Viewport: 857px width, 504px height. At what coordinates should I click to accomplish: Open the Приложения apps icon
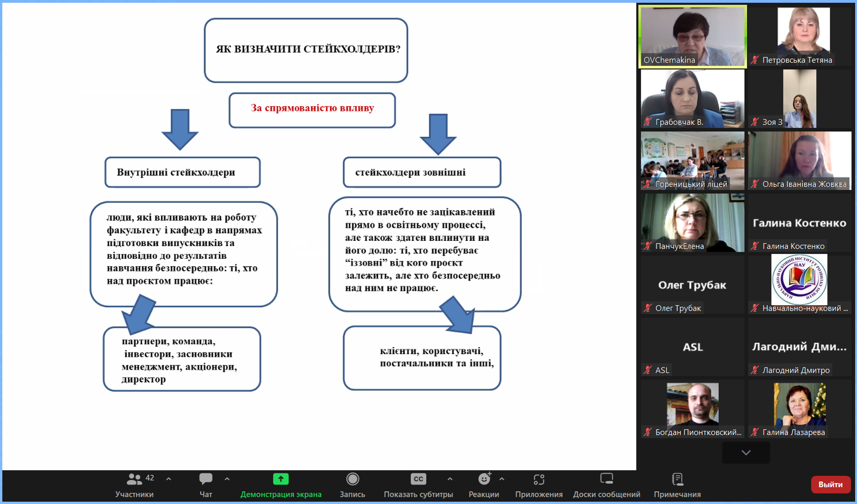(539, 479)
